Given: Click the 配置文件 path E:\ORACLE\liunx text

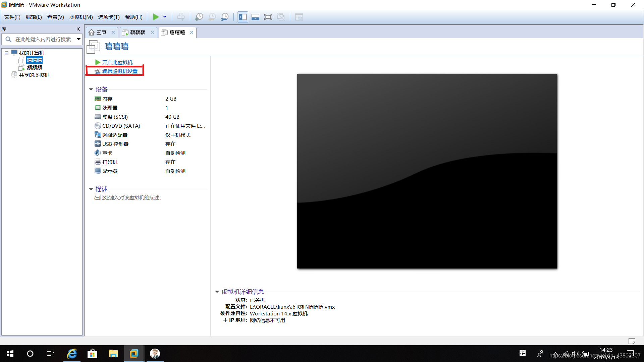Looking at the screenshot, I should click(x=292, y=307).
